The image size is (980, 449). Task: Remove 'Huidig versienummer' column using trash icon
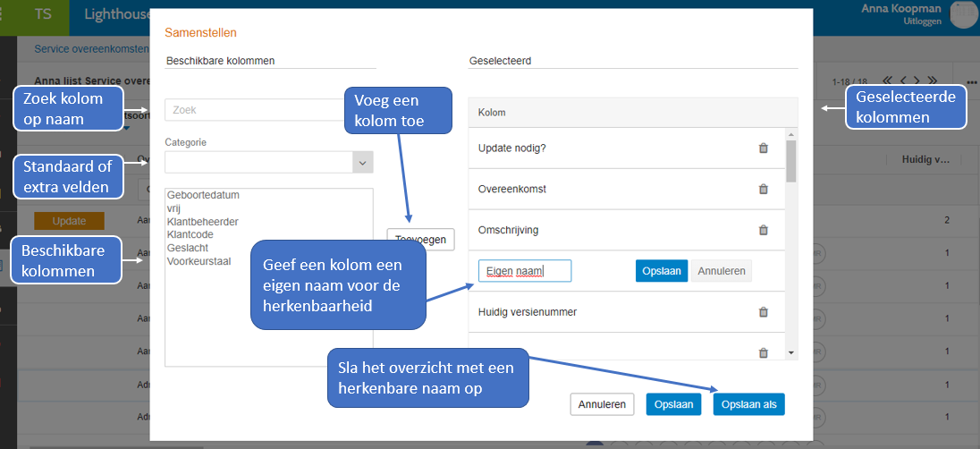[763, 312]
